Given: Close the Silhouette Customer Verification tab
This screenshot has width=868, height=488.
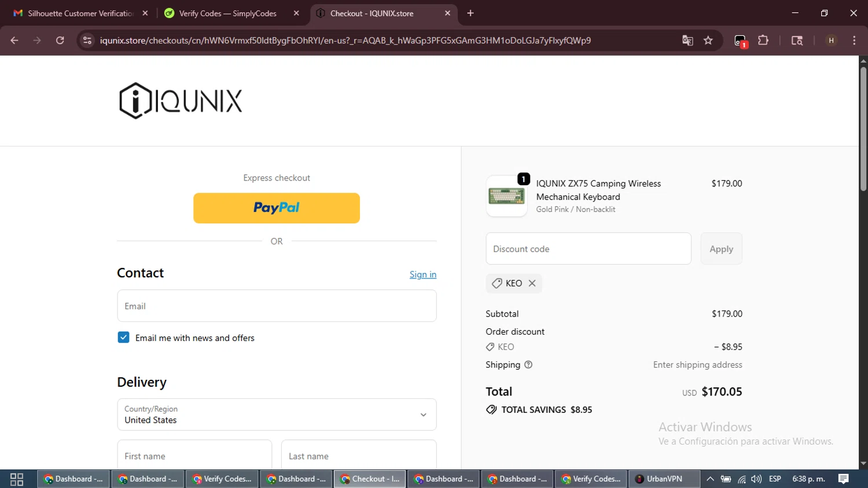Looking at the screenshot, I should coord(145,13).
